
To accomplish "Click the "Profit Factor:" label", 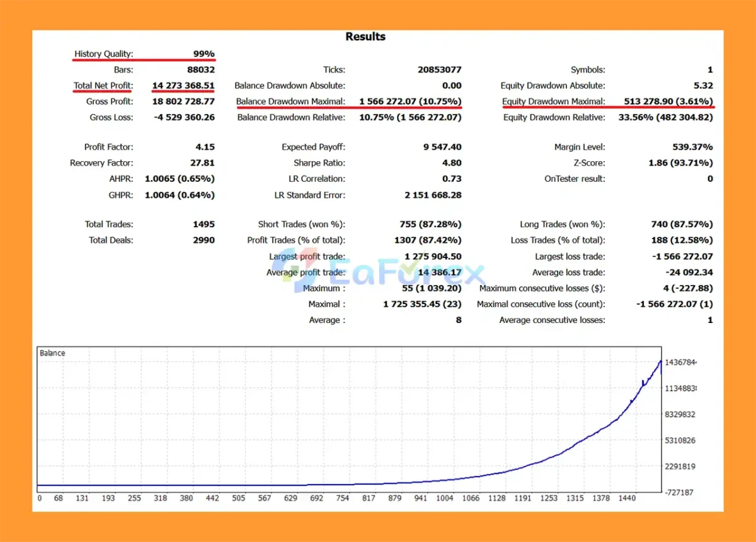I will tap(108, 147).
